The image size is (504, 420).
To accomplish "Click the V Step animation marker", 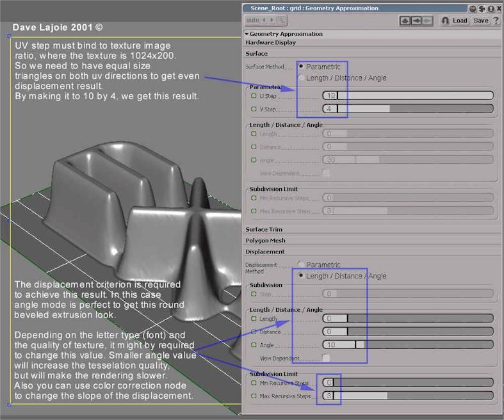I will pyautogui.click(x=254, y=109).
